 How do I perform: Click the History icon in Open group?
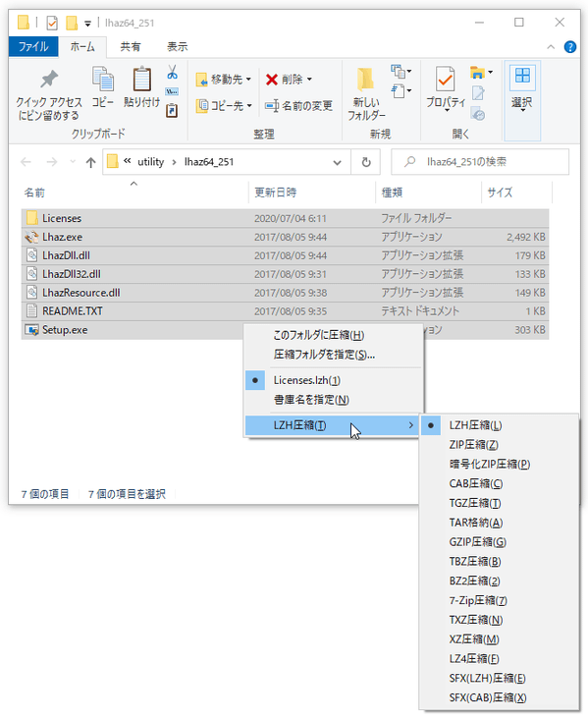tap(478, 114)
